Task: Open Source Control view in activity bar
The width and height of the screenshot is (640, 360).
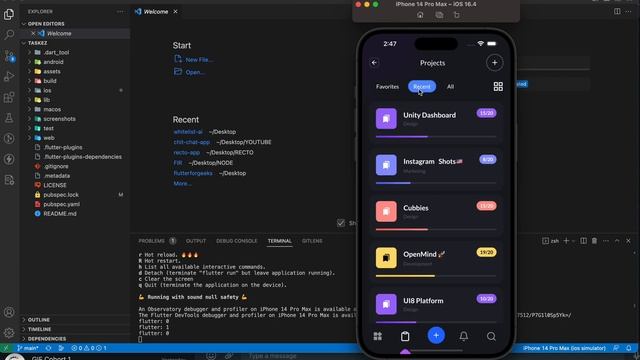Action: click(x=9, y=56)
